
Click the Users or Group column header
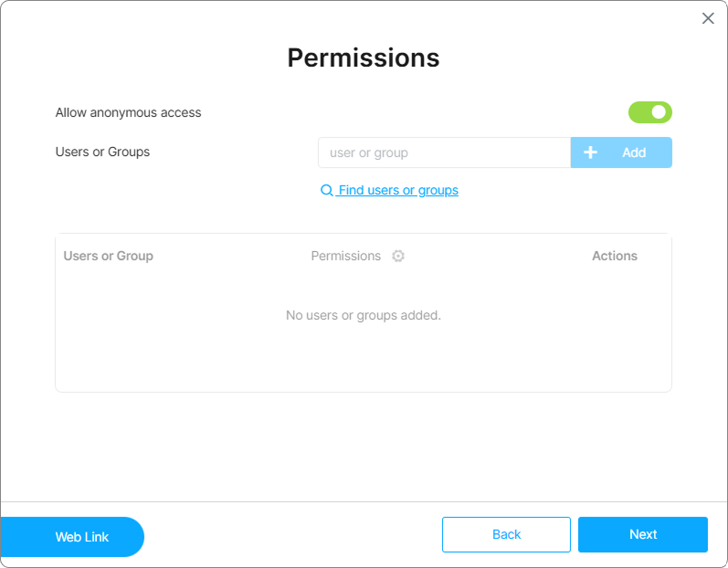[108, 256]
